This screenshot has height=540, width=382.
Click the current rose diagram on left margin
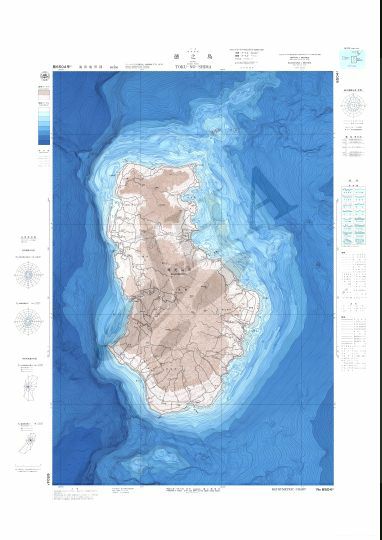pos(30,387)
